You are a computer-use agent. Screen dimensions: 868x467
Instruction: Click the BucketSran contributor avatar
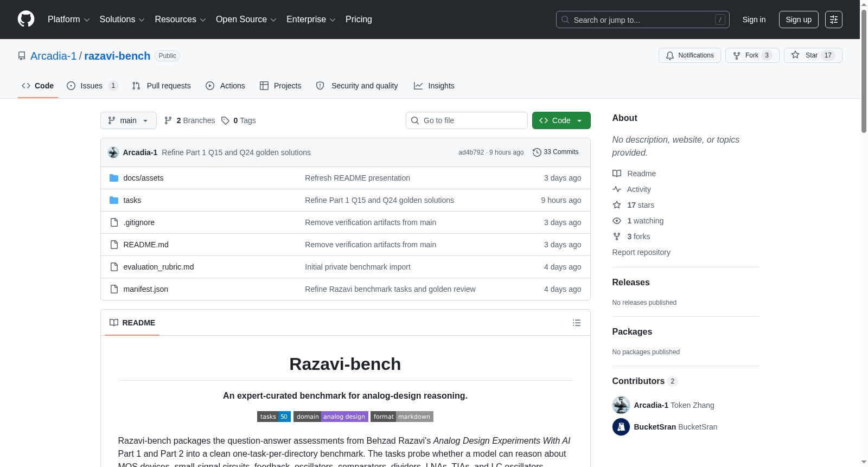pos(621,427)
